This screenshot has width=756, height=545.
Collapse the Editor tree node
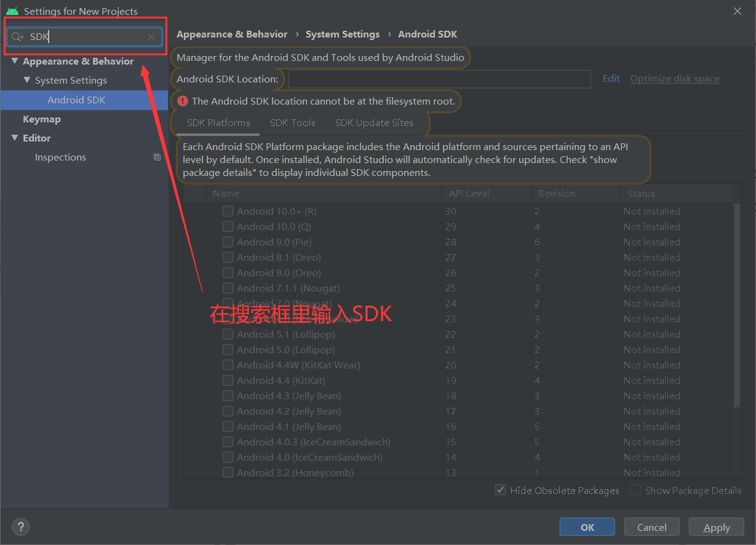(15, 138)
